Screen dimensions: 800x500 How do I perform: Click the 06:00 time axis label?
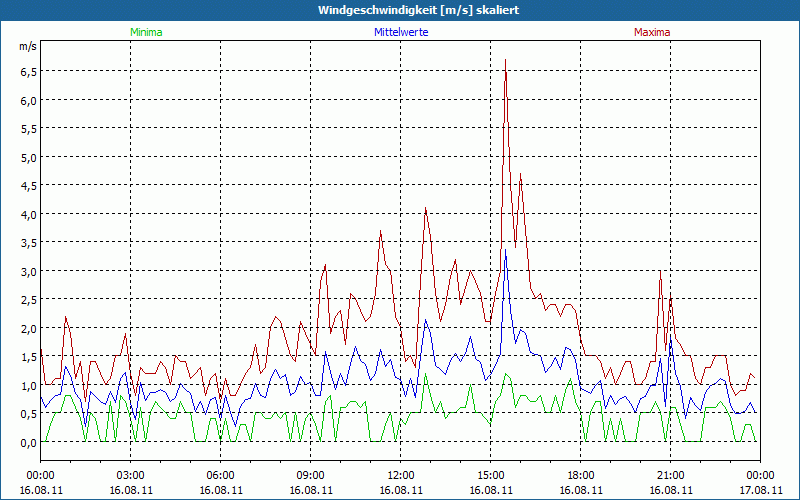pyautogui.click(x=220, y=476)
